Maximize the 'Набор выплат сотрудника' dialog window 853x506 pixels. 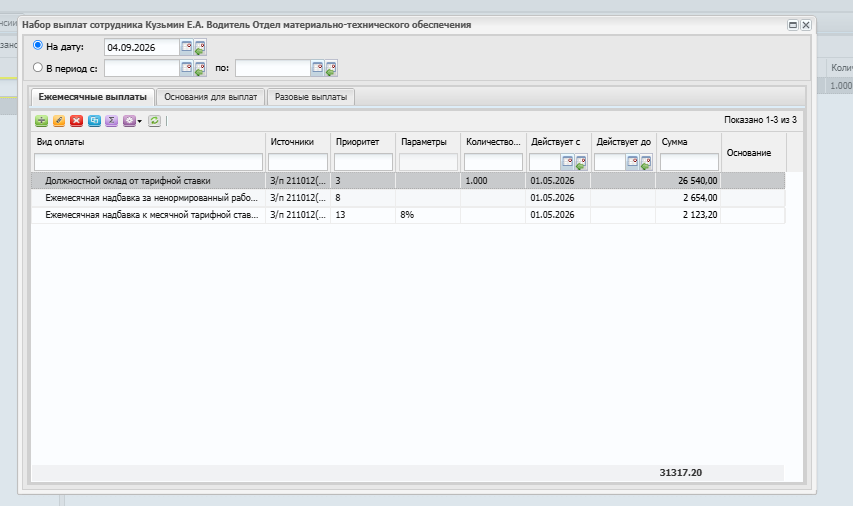tap(793, 25)
